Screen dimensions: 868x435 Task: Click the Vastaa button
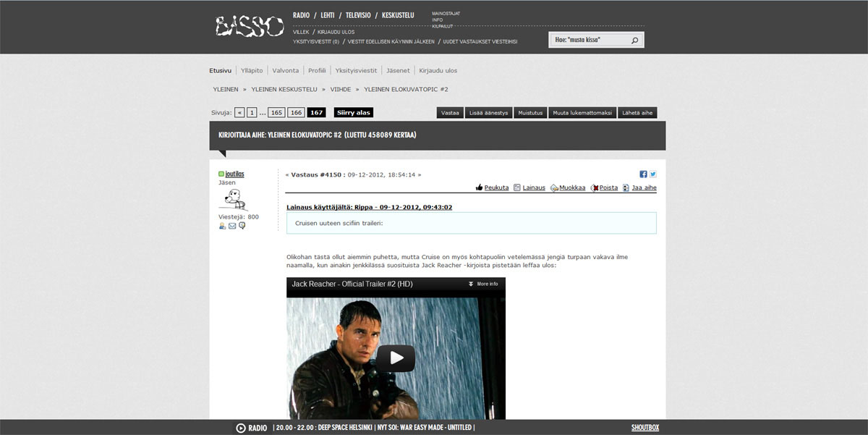point(450,113)
